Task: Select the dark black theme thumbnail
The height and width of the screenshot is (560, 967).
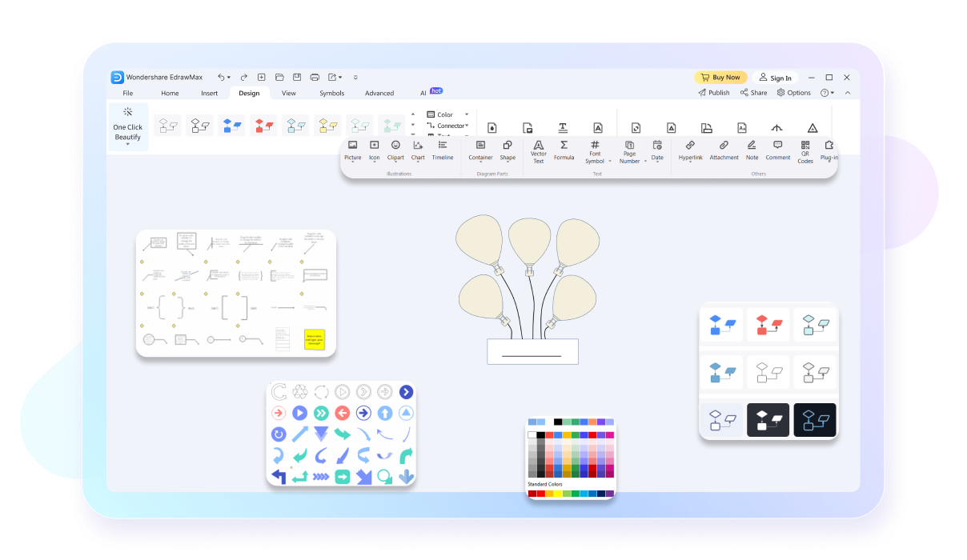Action: click(768, 419)
